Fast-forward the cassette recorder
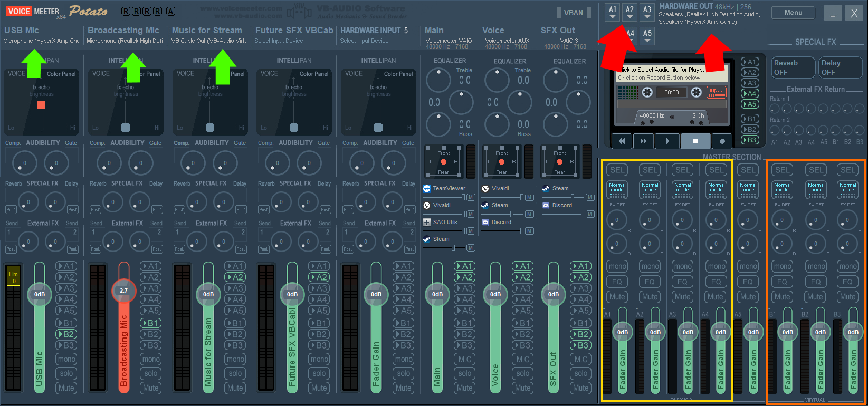The height and width of the screenshot is (406, 868). 643,141
